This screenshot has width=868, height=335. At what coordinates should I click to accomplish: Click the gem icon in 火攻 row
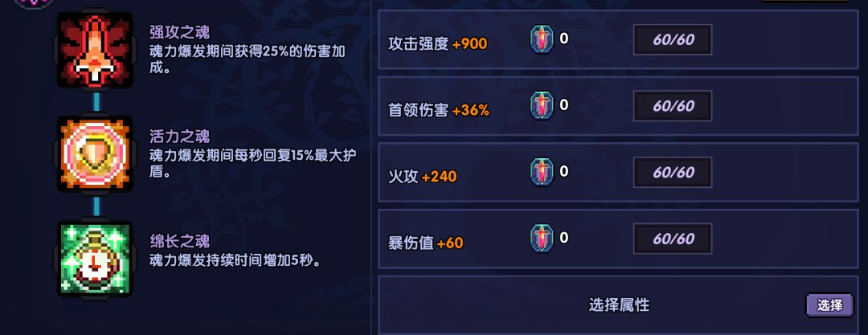542,172
